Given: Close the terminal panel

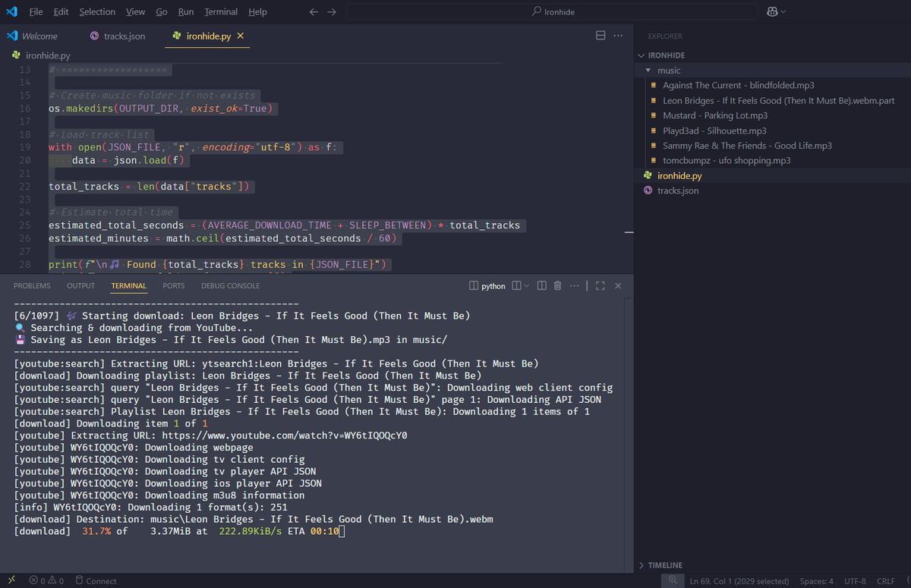Looking at the screenshot, I should [618, 286].
